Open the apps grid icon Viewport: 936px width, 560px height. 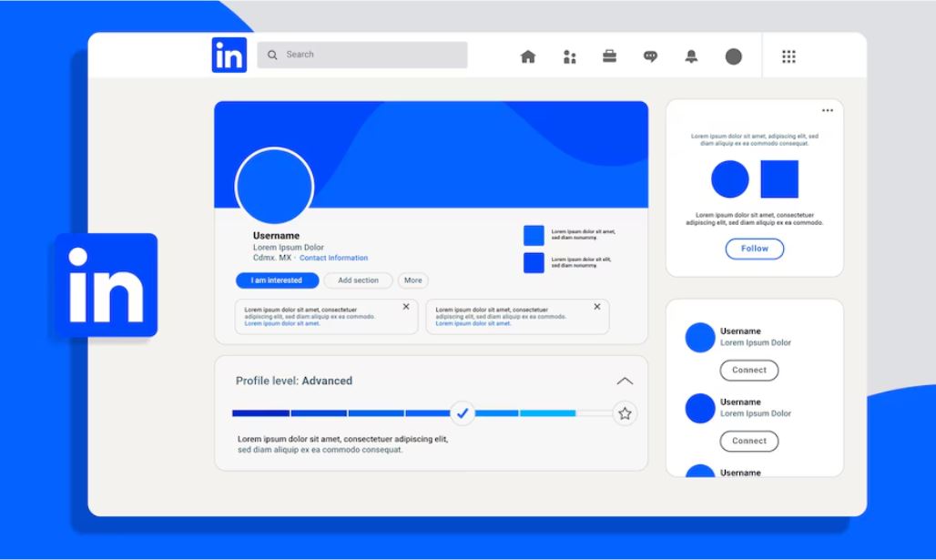788,56
